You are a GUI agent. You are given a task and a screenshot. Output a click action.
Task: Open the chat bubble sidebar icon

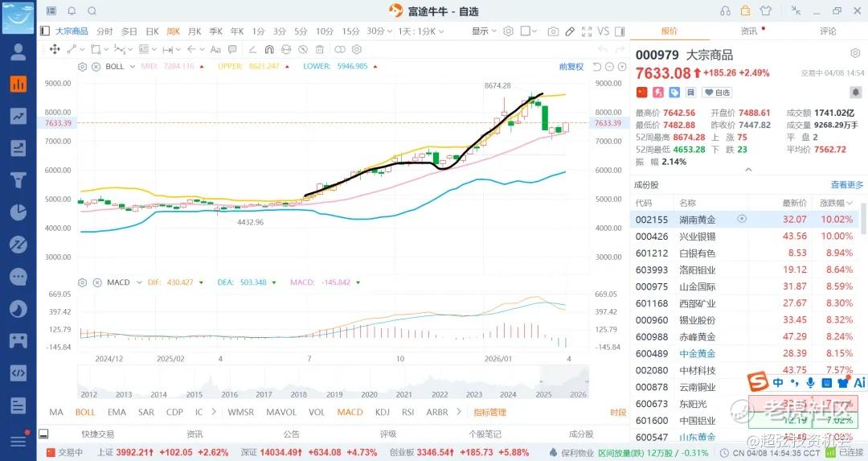point(18,277)
